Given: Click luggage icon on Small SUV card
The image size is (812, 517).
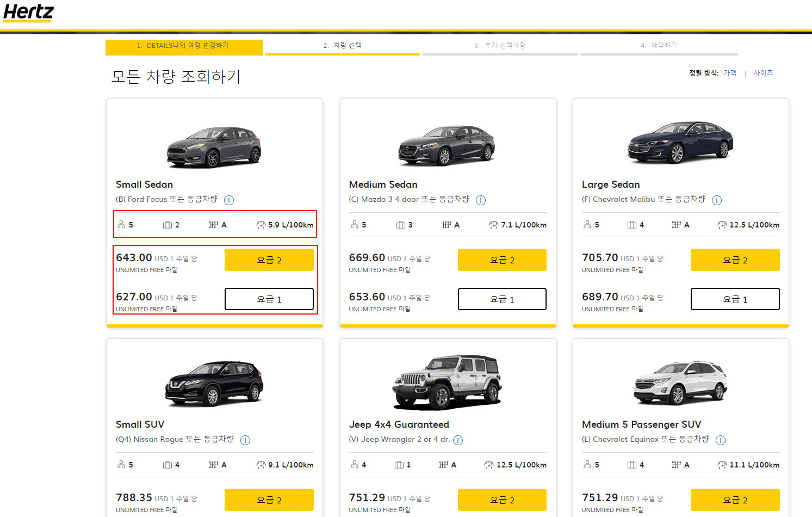Looking at the screenshot, I should point(168,465).
